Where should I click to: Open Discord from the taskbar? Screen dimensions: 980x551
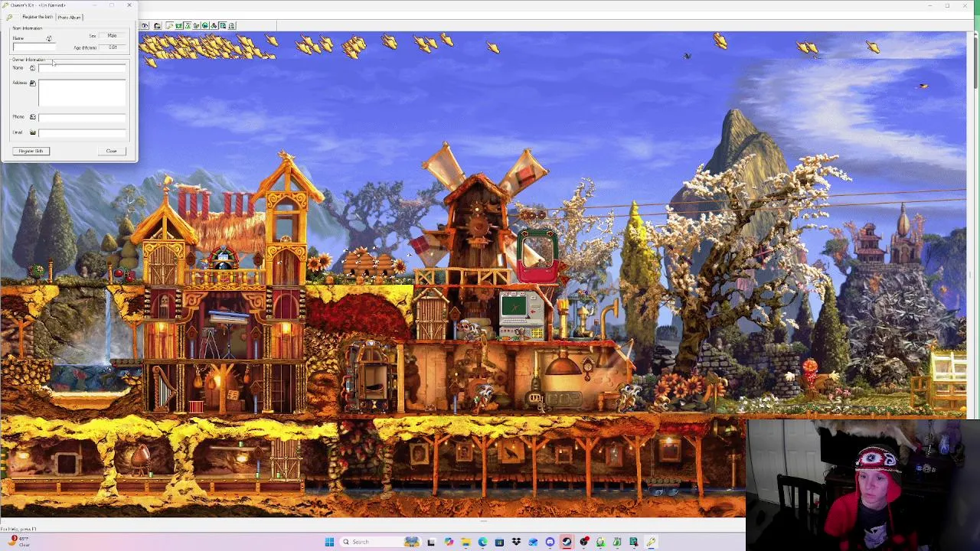click(x=550, y=542)
